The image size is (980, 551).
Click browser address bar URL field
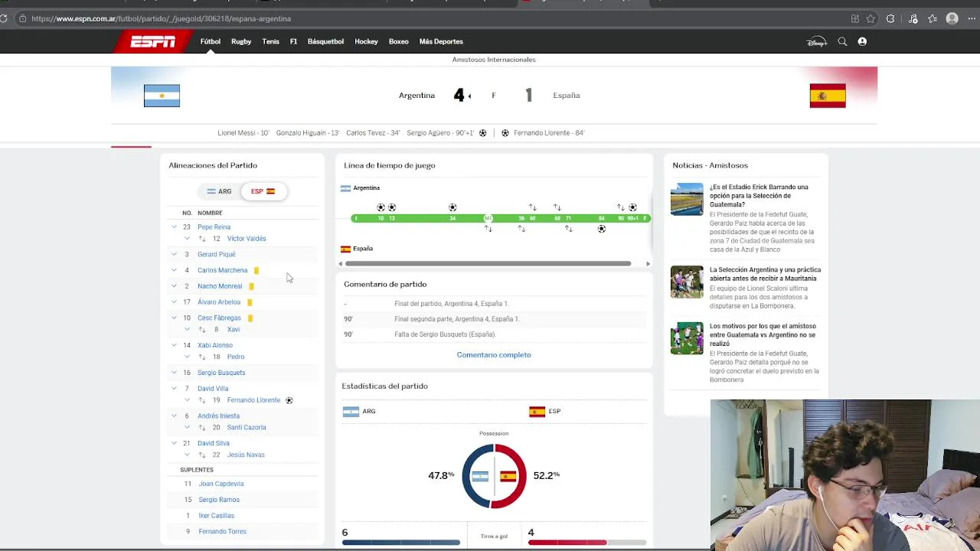pos(436,18)
